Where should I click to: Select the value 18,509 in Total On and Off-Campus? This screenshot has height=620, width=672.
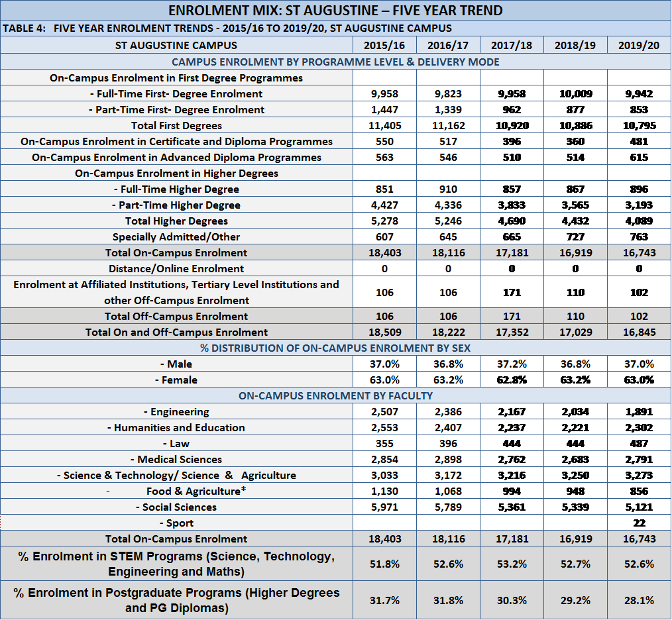(385, 332)
